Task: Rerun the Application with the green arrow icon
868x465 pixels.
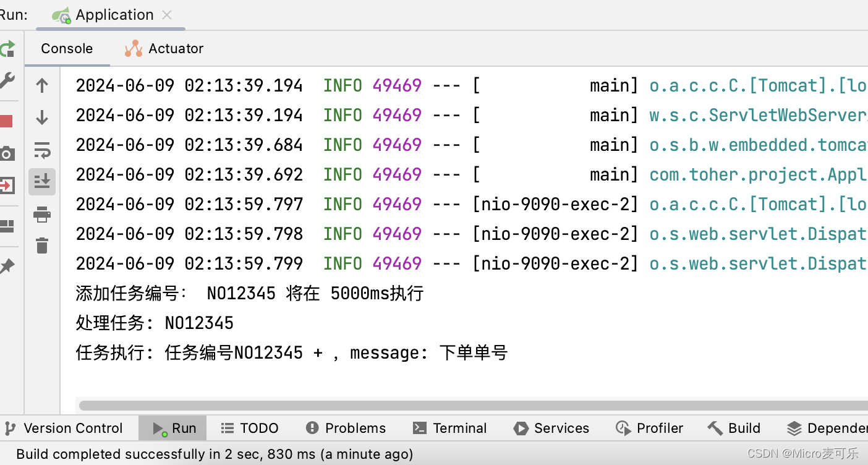Action: (x=6, y=49)
